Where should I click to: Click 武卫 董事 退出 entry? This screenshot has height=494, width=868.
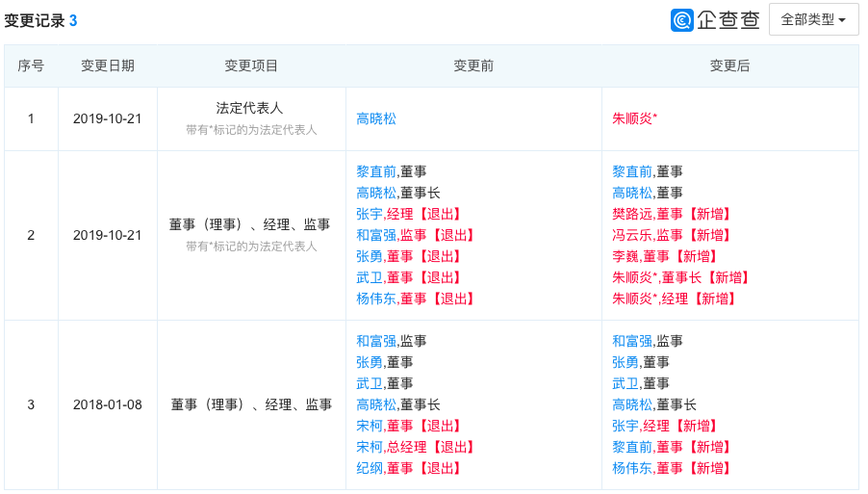[409, 277]
